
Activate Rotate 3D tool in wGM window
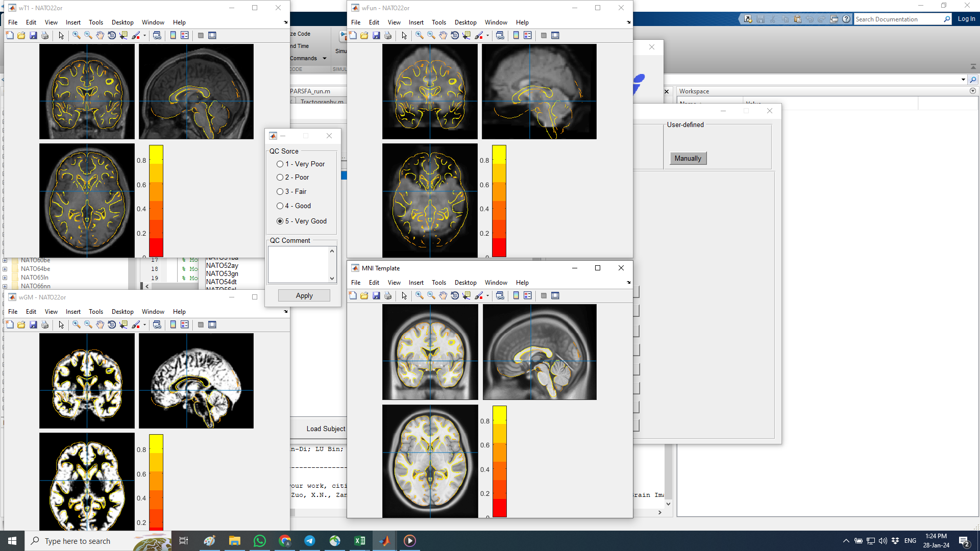(112, 324)
